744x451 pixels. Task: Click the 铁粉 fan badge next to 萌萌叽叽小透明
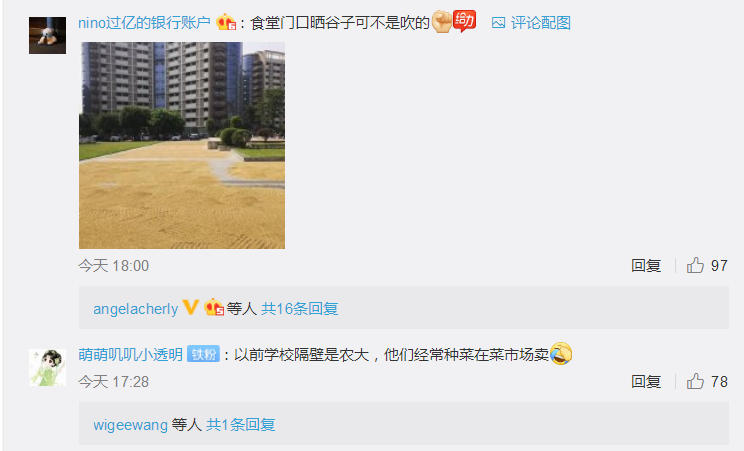point(203,354)
